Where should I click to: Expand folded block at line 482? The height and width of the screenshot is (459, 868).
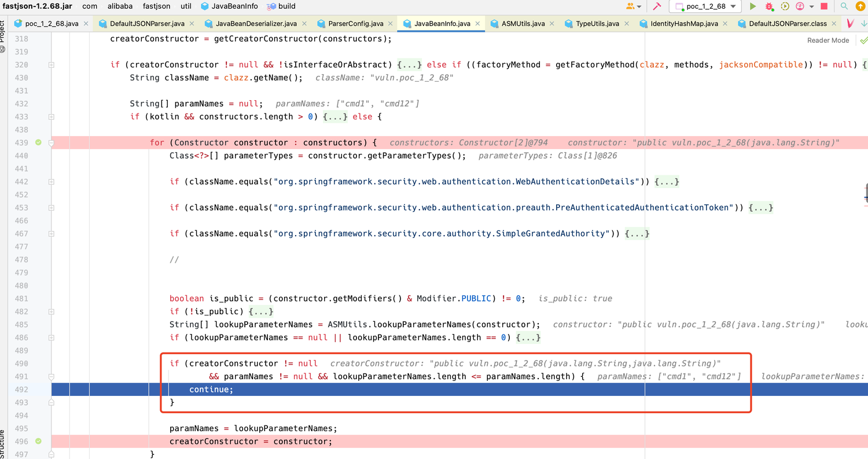(x=52, y=311)
